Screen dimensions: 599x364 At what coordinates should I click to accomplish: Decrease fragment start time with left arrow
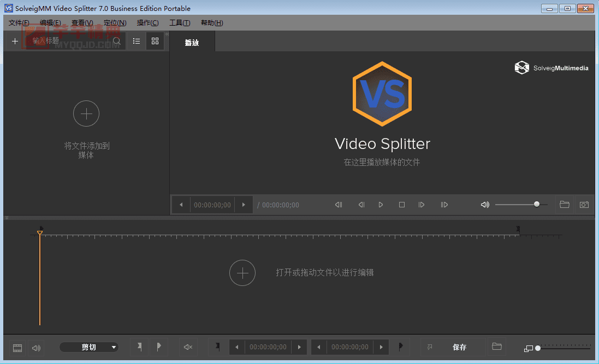coord(237,347)
